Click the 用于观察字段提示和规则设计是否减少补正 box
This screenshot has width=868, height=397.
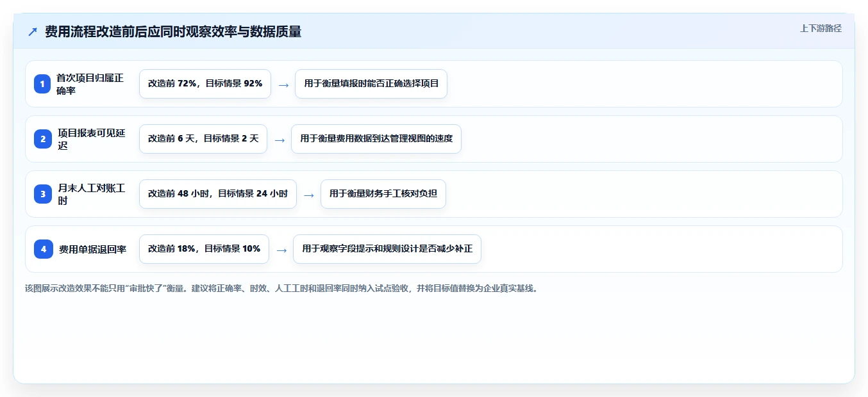pos(387,249)
